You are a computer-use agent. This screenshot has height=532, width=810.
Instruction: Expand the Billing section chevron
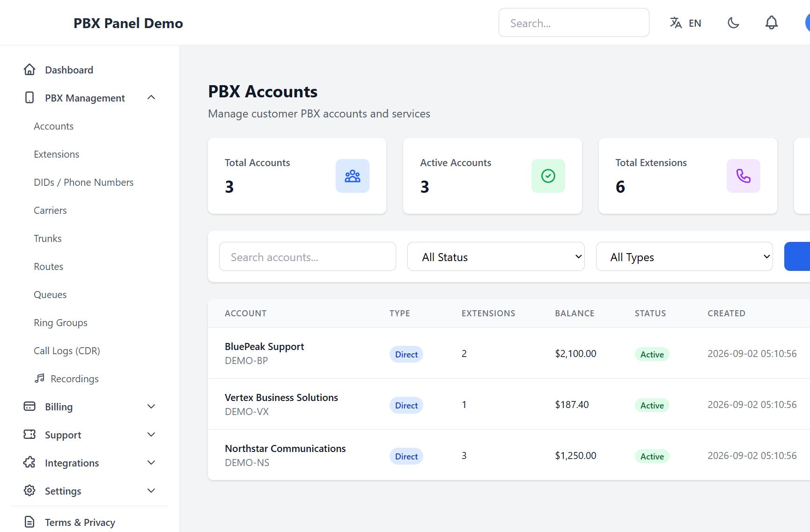pos(151,406)
